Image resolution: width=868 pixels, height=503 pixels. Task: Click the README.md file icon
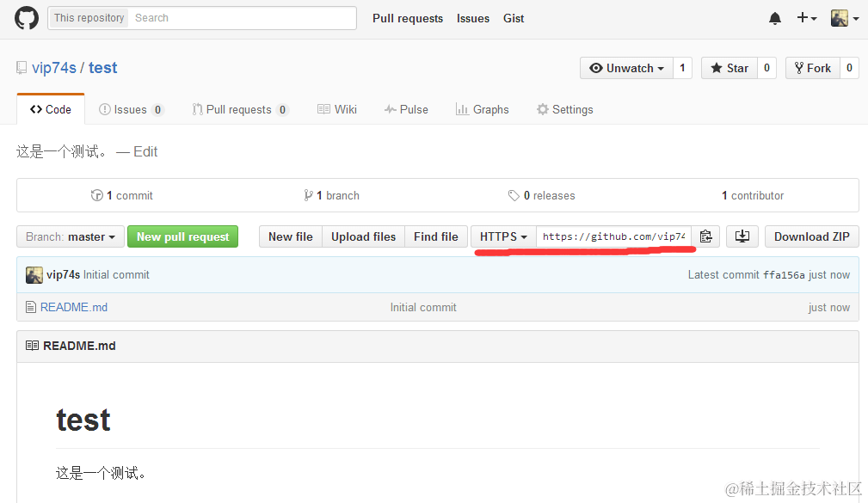31,307
